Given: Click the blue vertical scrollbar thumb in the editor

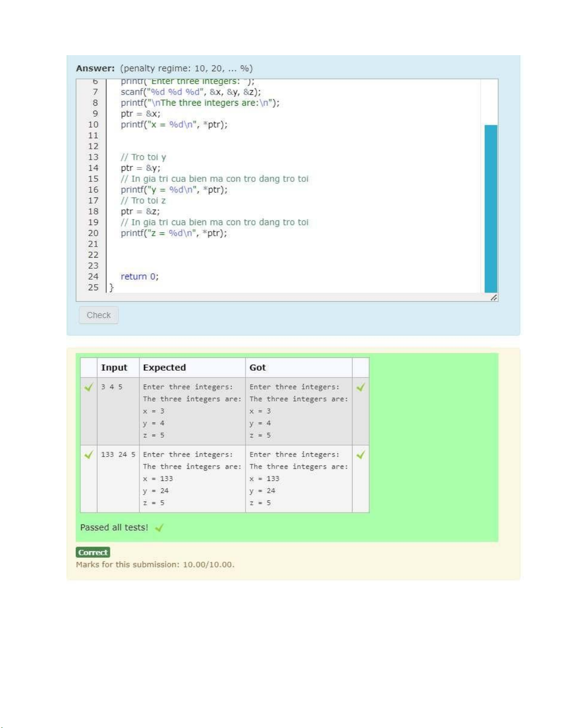Looking at the screenshot, I should 491,208.
